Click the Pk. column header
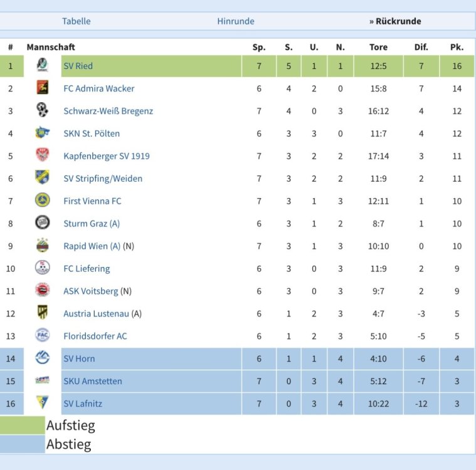This screenshot has height=470, width=476. click(457, 47)
